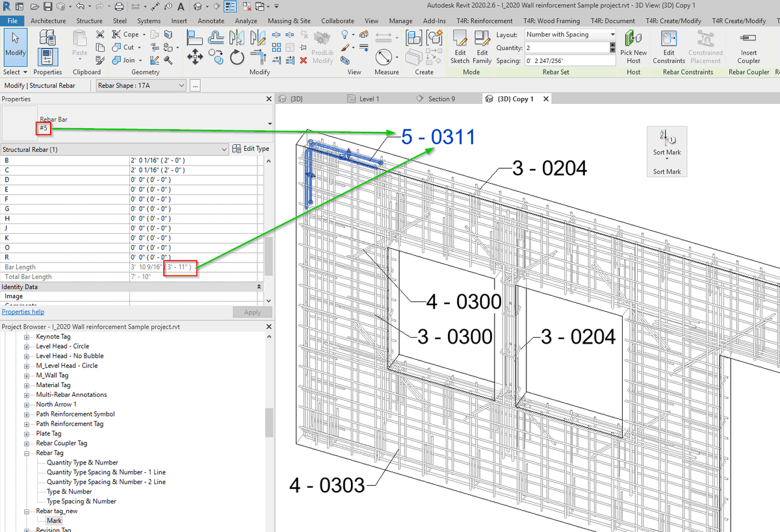Click the Array tool grid icon

[x=277, y=47]
